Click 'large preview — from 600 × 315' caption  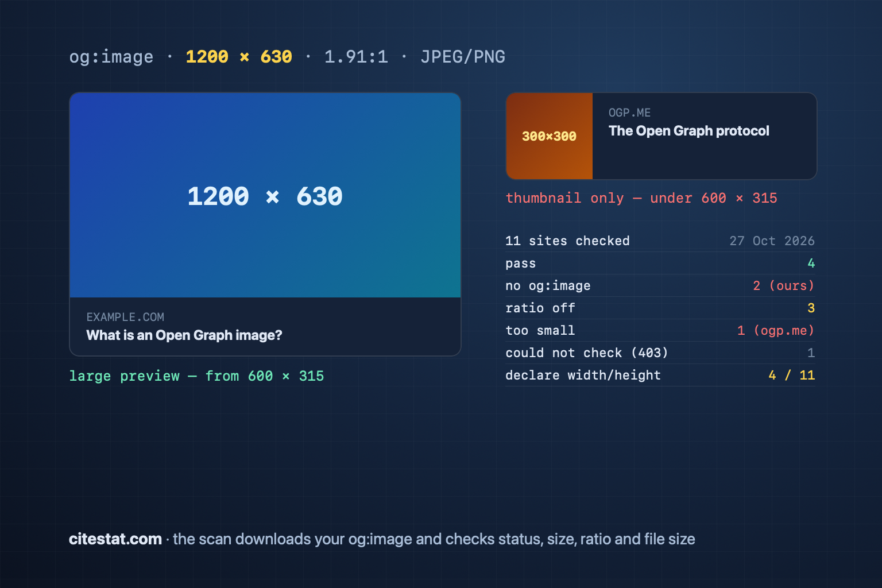pos(196,376)
